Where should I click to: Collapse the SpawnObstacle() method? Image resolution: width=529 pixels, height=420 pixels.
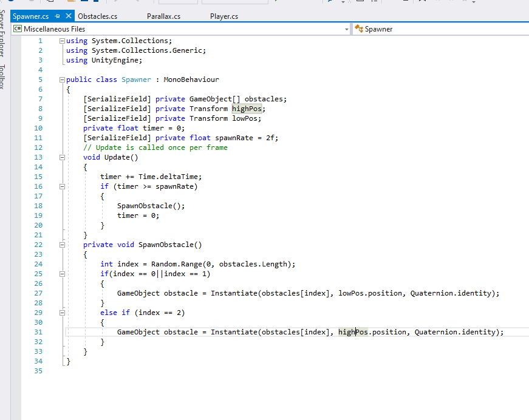(x=62, y=245)
